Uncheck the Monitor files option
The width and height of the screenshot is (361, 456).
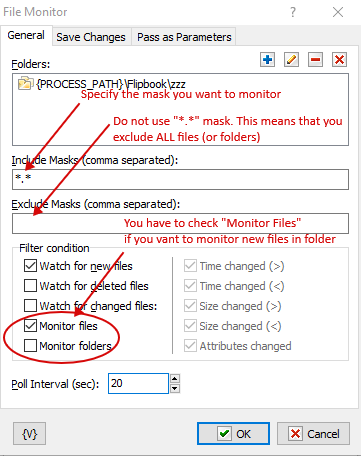click(x=30, y=326)
